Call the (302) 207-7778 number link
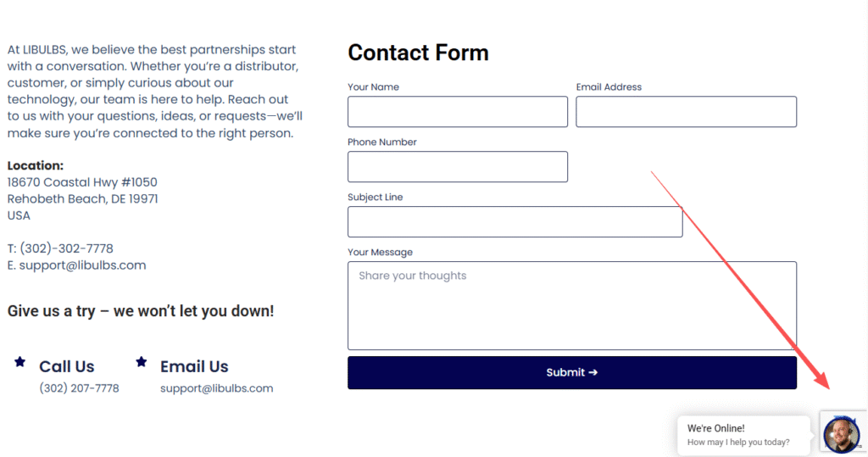Viewport: 868px width, 457px height. 79,388
